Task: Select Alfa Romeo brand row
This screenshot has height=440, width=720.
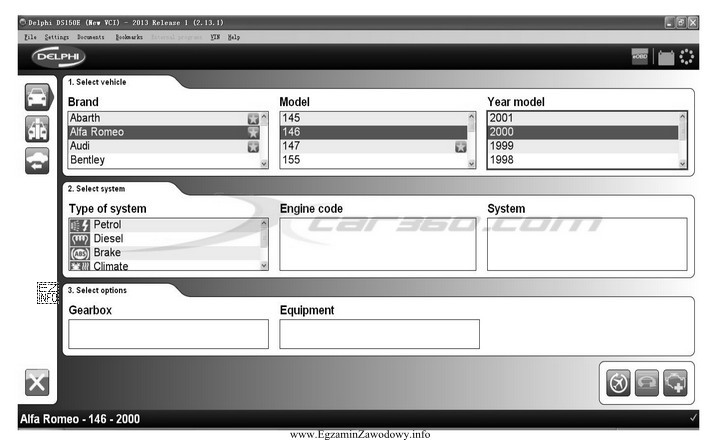Action: pos(164,132)
